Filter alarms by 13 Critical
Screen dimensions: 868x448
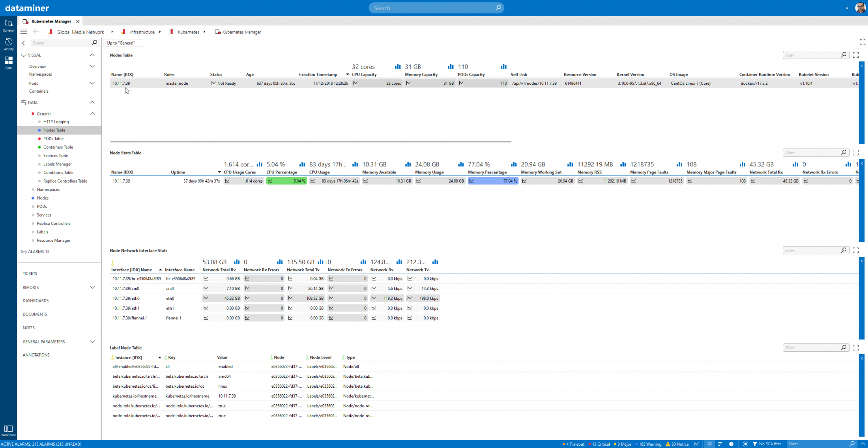tap(599, 444)
